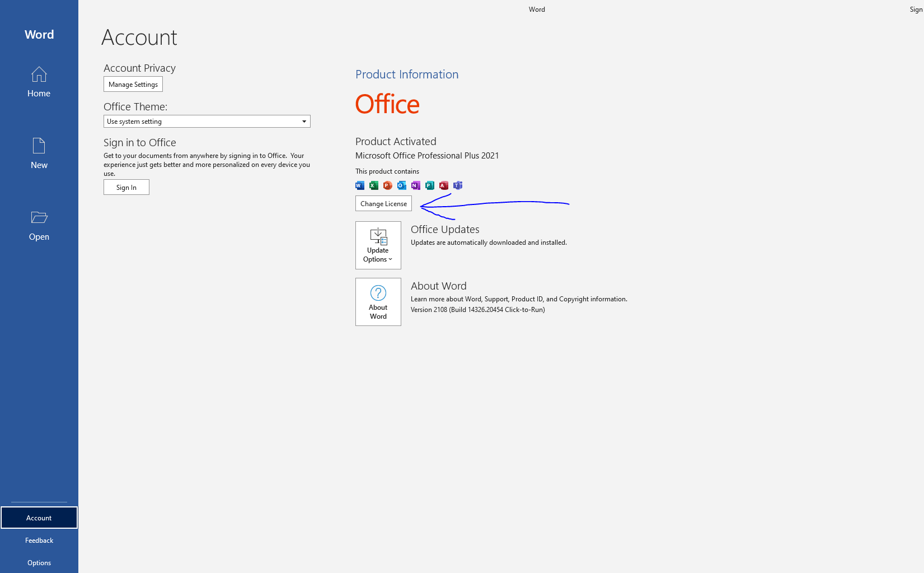Click the Account page heading
Screen dimensions: 924x573
139,38
